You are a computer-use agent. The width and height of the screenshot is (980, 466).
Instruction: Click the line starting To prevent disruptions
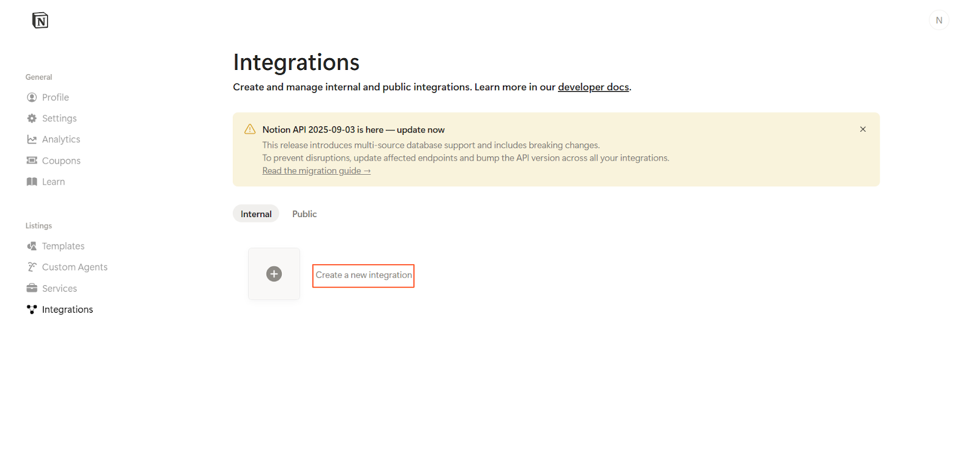pyautogui.click(x=466, y=158)
